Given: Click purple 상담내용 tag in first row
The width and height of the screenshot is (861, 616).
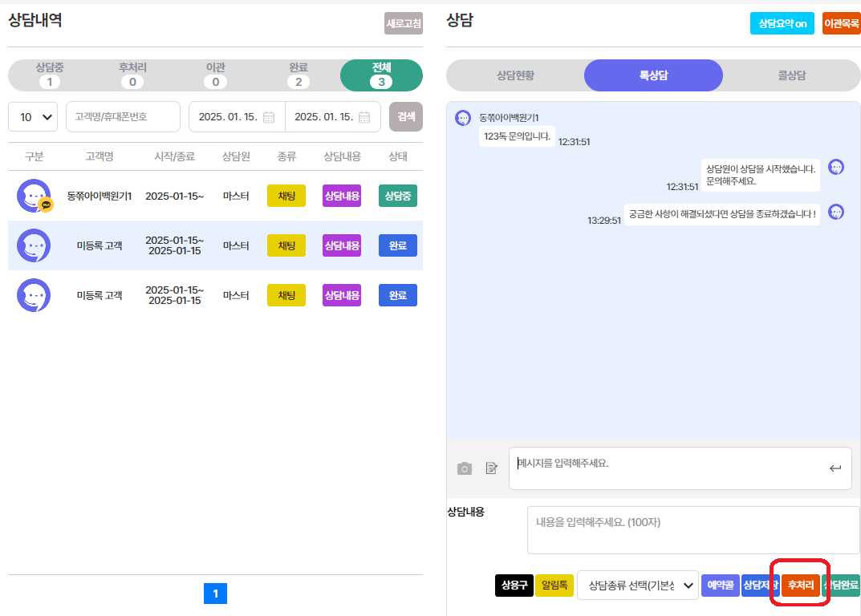Looking at the screenshot, I should (342, 196).
